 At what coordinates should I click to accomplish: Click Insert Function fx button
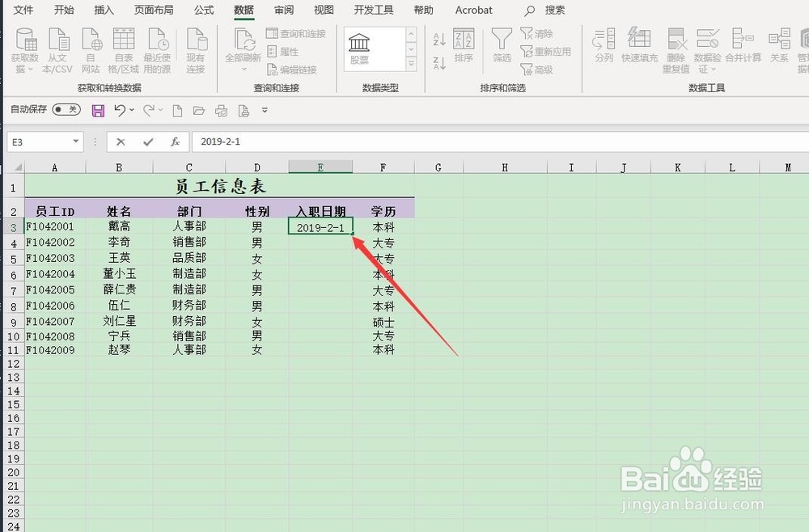(x=175, y=141)
